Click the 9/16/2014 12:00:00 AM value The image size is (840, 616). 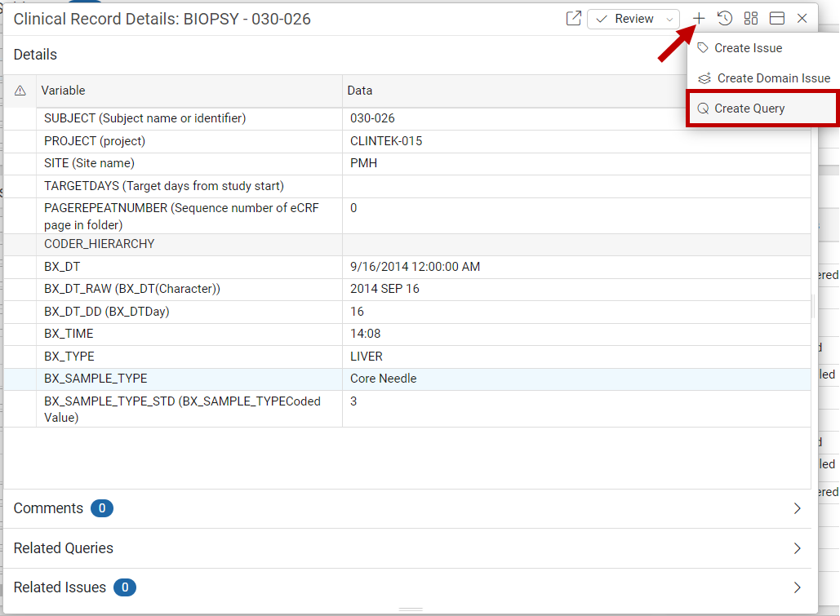coord(416,267)
